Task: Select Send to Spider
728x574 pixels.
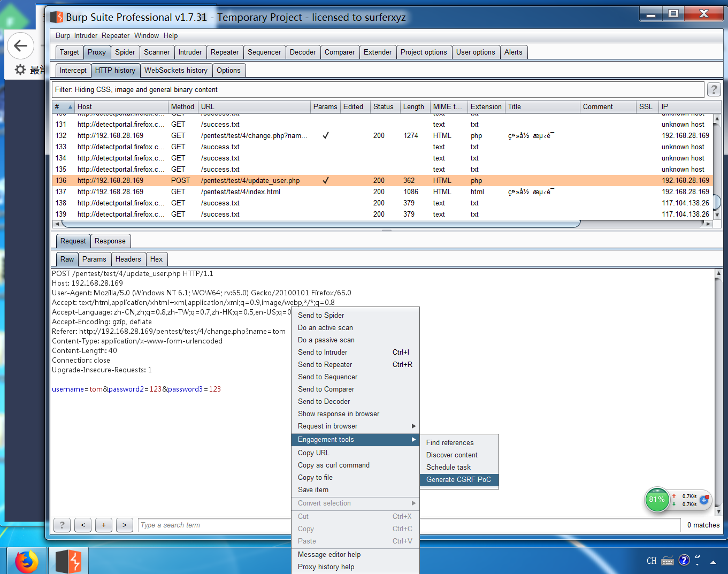Action: point(355,315)
